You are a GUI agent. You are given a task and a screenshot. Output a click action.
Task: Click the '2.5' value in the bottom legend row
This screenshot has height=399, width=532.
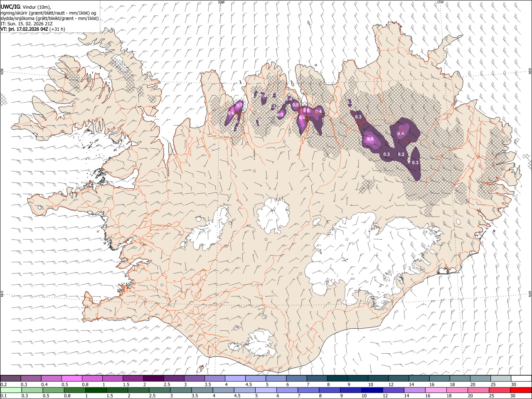pyautogui.click(x=152, y=396)
